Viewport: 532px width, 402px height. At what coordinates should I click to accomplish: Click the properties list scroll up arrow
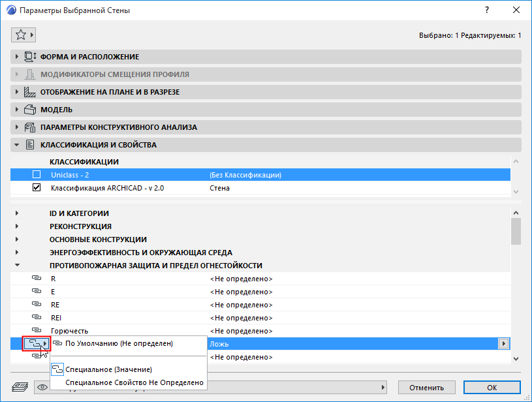(516, 213)
